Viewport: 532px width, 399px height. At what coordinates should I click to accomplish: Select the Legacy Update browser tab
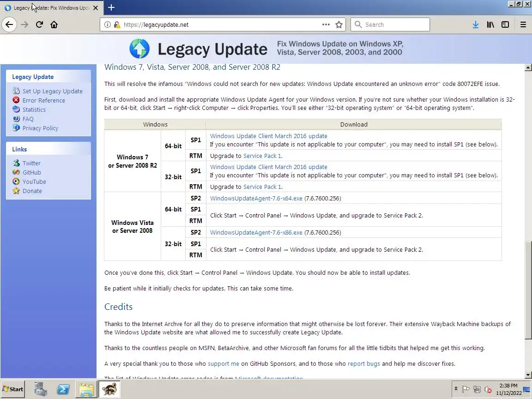pyautogui.click(x=51, y=7)
